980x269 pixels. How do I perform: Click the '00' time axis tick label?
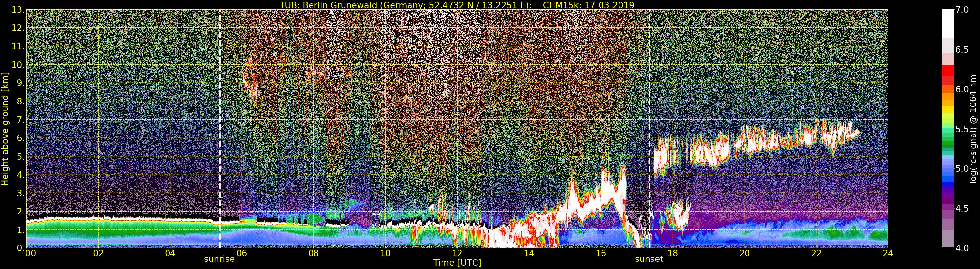click(30, 253)
